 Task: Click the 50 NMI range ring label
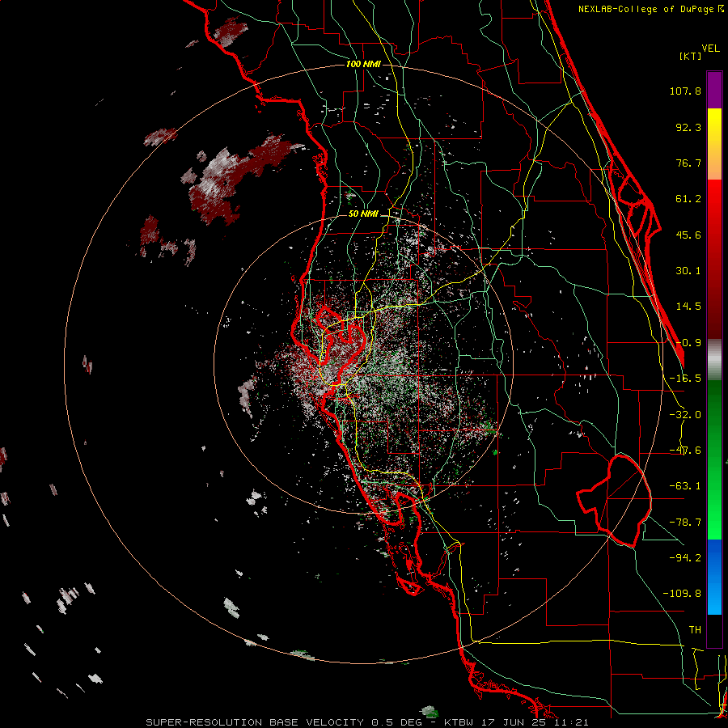363,214
